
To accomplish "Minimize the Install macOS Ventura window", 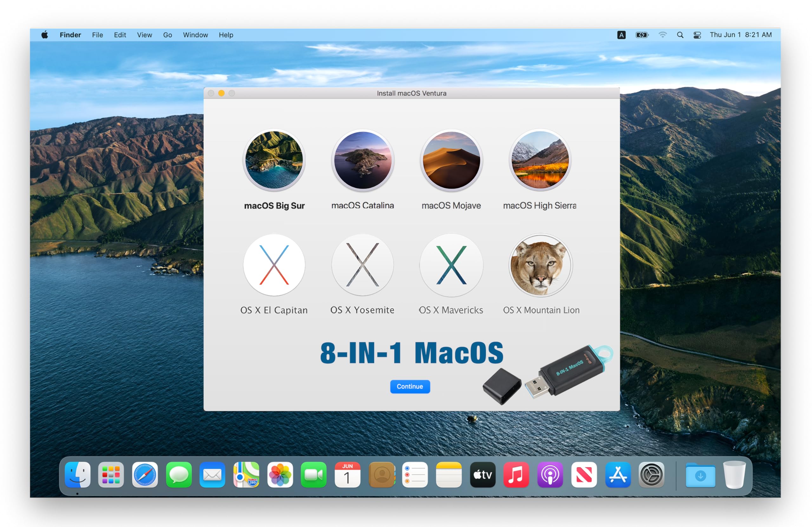I will 221,93.
